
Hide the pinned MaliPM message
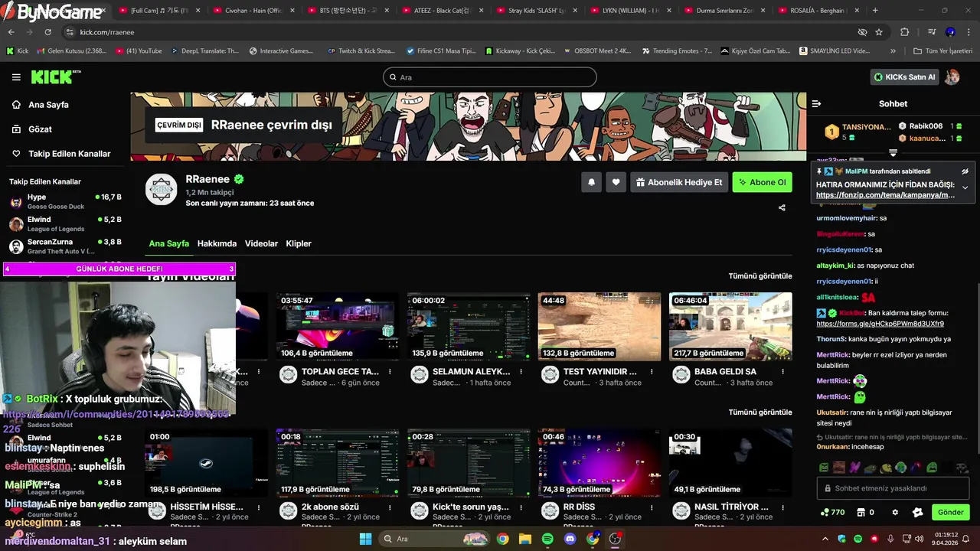coord(965,171)
